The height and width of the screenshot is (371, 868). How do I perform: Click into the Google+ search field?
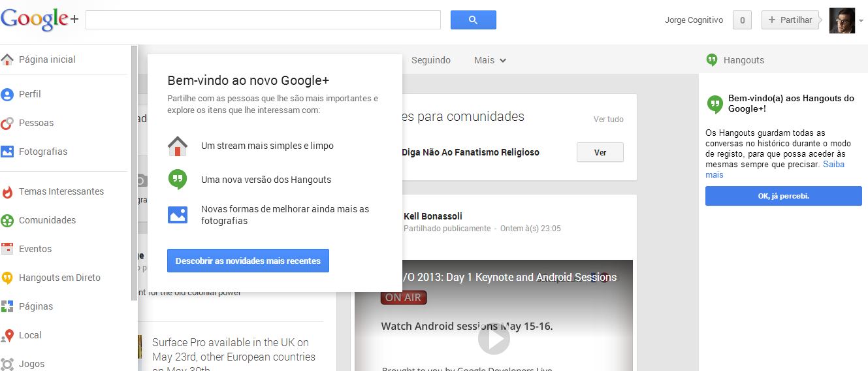click(263, 20)
